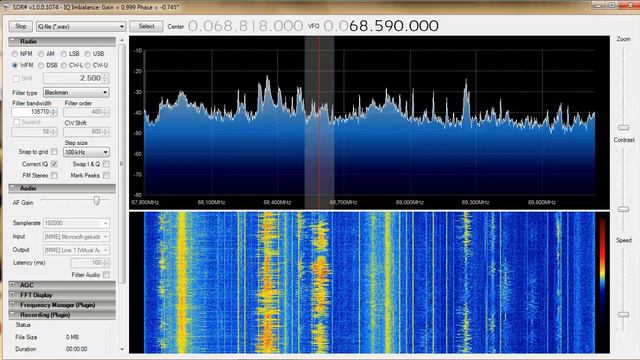
Task: Expand the AGC panel
Action: click(12, 284)
